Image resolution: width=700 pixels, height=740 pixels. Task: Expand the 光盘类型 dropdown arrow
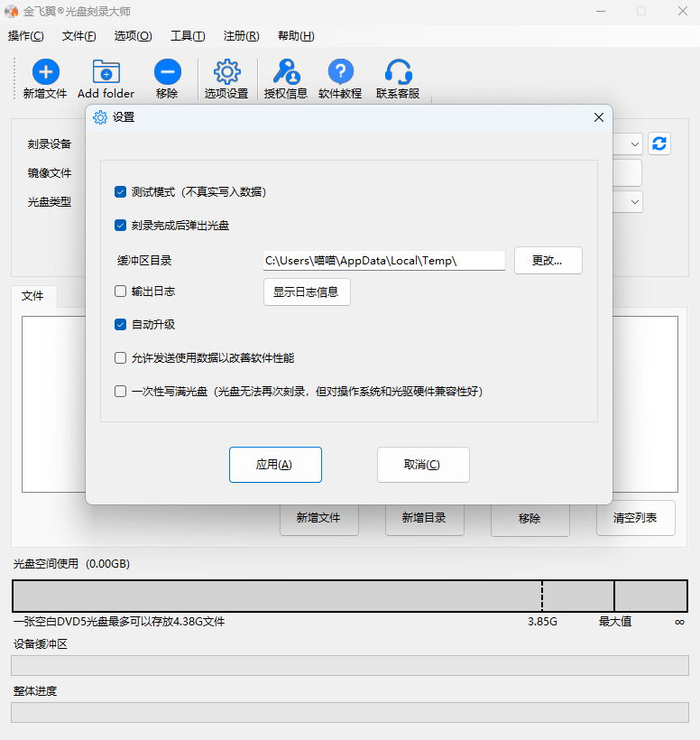point(634,201)
